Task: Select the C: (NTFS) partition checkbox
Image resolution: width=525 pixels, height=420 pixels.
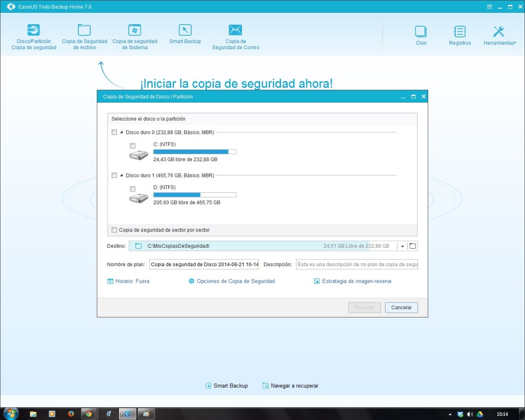Action: click(133, 146)
